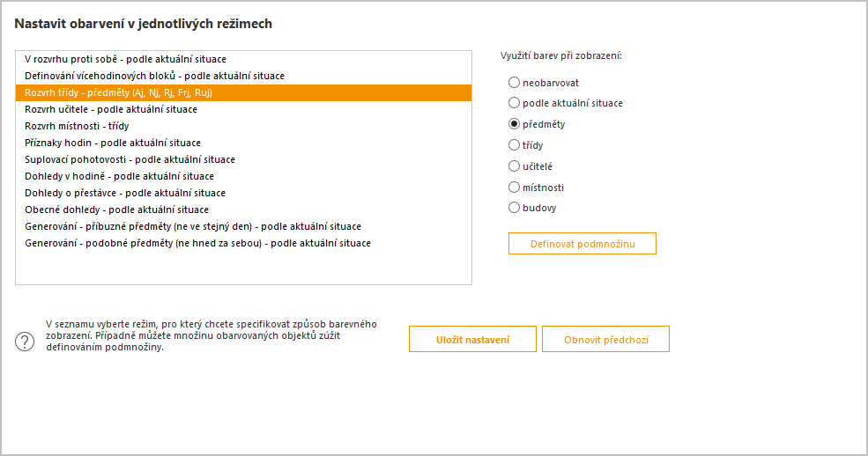The image size is (868, 456).
Task: Save with Uložit nastavení button
Action: coord(472,340)
